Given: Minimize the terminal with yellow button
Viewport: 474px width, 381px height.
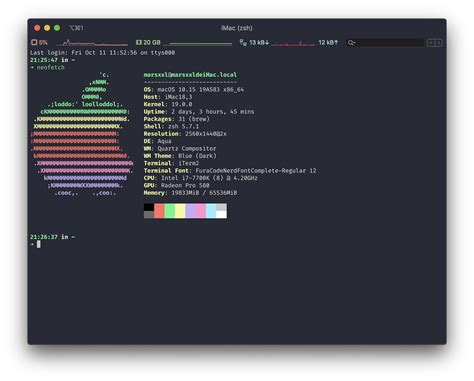Looking at the screenshot, I should [x=47, y=28].
